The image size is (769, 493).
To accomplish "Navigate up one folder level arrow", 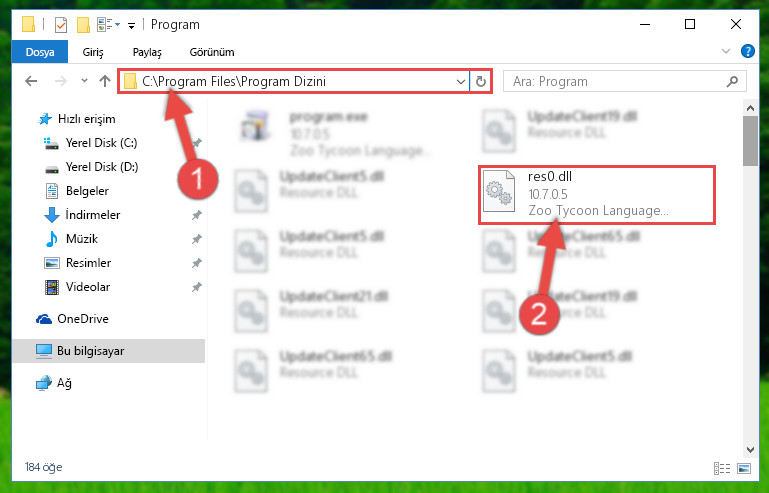I will pyautogui.click(x=104, y=81).
